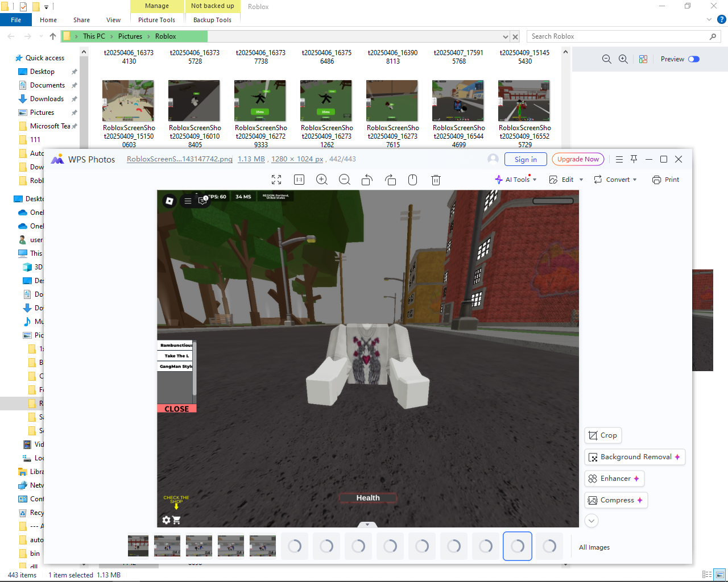Image resolution: width=728 pixels, height=582 pixels.
Task: Expand the Explorer ribbon chevron
Action: pyautogui.click(x=709, y=19)
